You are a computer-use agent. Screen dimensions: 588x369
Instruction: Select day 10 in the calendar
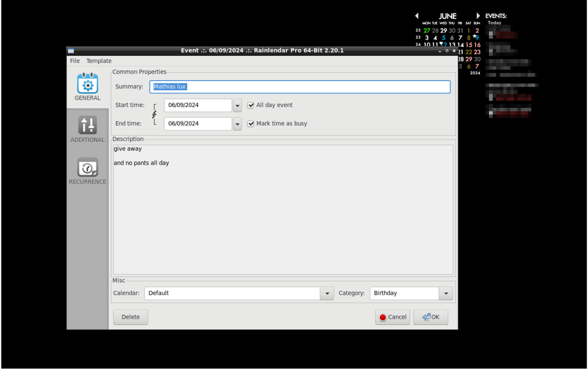coord(427,45)
